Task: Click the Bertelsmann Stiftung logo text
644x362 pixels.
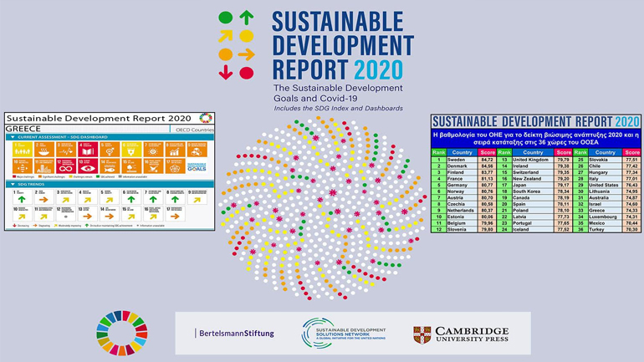Action: 236,333
